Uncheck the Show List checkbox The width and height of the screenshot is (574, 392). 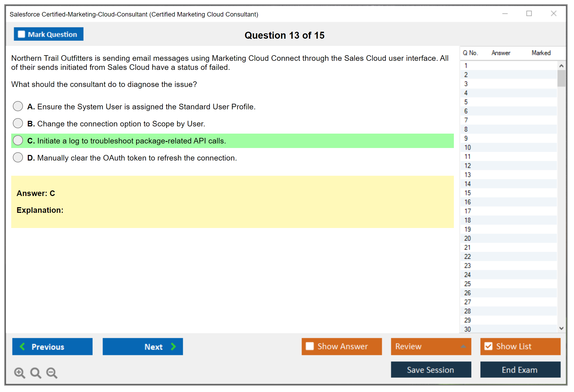click(488, 346)
